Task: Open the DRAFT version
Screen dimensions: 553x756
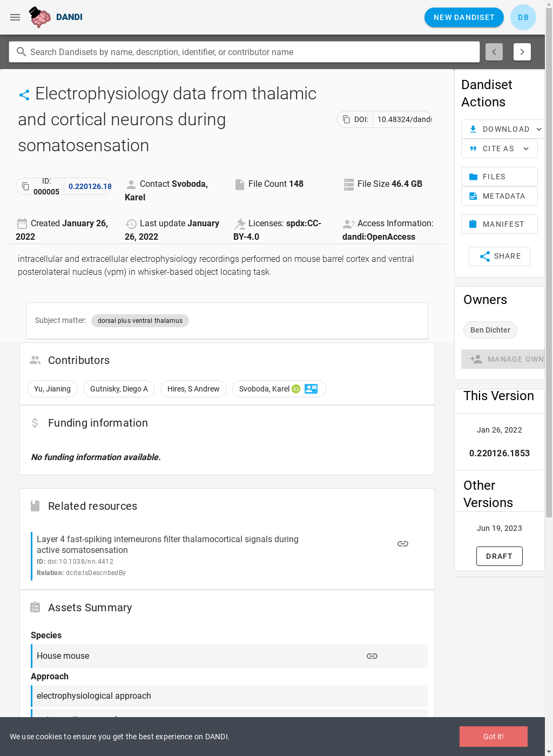Action: click(x=500, y=556)
